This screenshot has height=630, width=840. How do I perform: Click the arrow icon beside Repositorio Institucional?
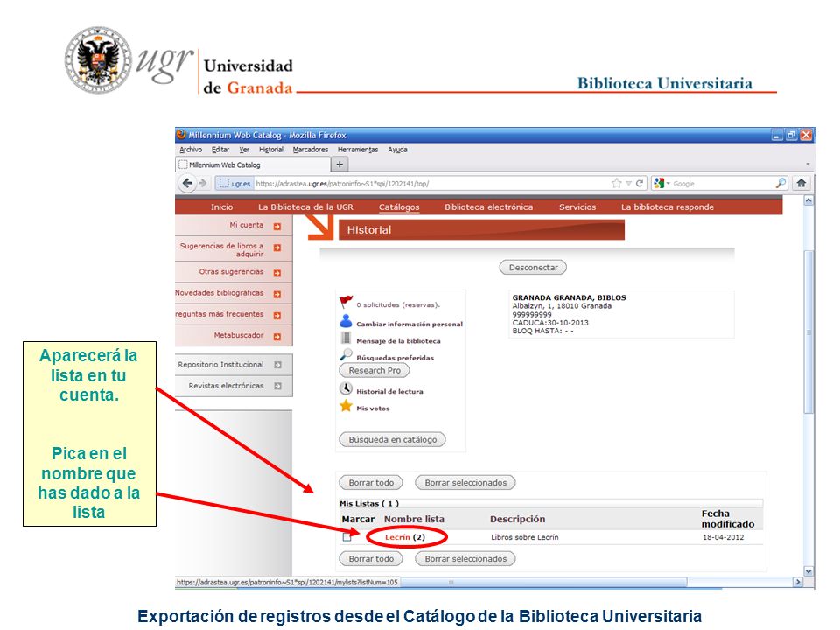point(277,365)
